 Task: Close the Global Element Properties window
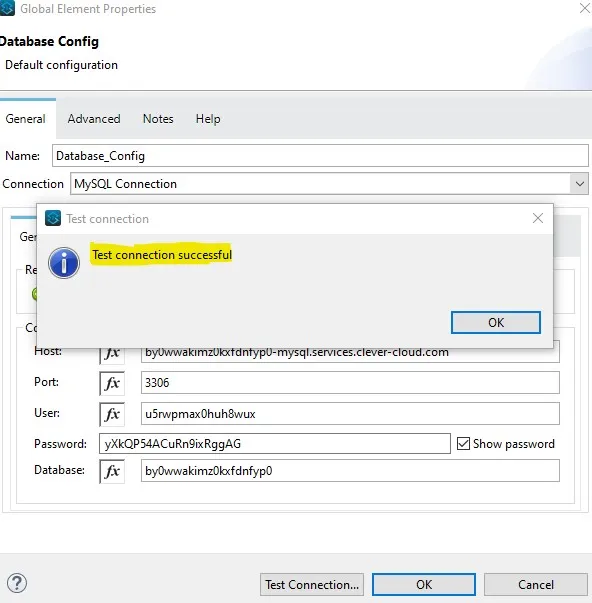click(x=585, y=8)
